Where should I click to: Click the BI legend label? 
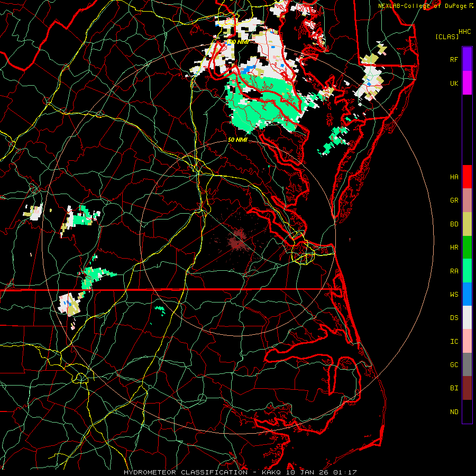click(454, 388)
